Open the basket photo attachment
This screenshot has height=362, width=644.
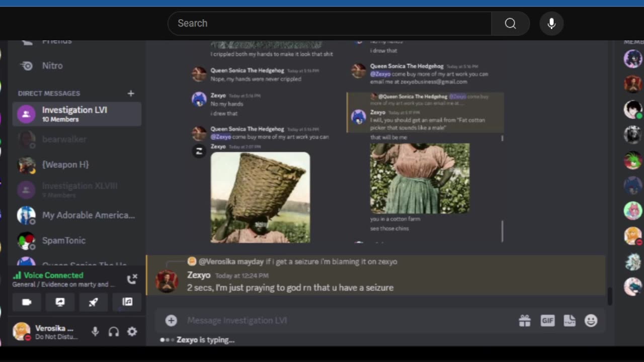click(x=260, y=198)
